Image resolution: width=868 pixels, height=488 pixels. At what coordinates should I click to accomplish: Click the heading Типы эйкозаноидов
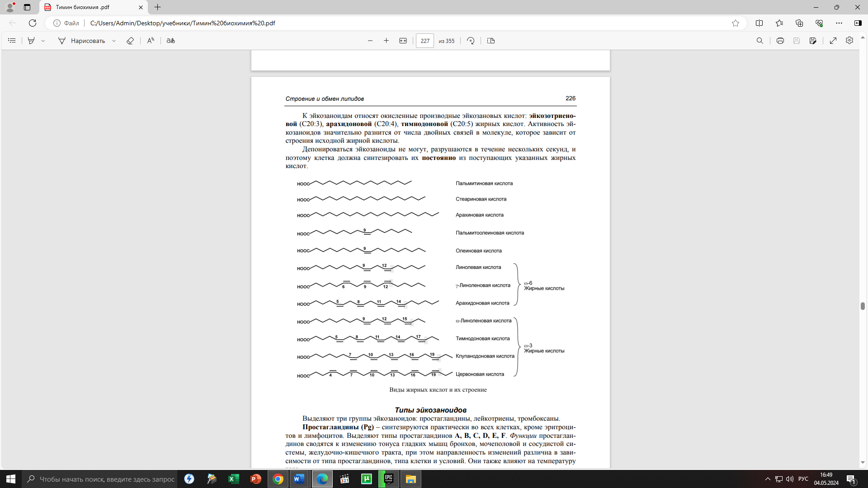click(x=430, y=410)
